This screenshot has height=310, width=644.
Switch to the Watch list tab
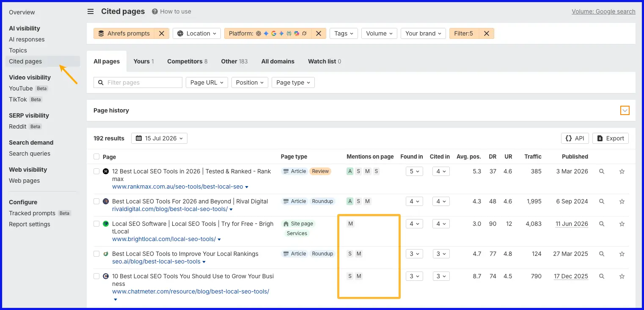324,61
